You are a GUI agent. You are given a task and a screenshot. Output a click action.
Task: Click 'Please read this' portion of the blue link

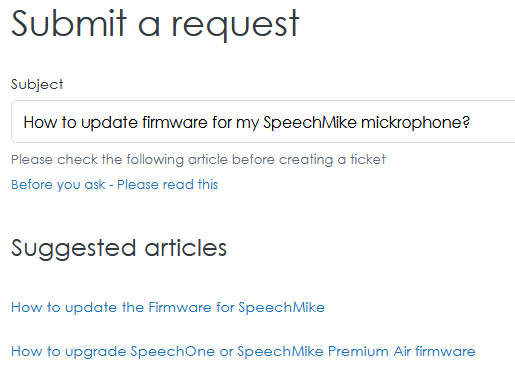pyautogui.click(x=168, y=185)
